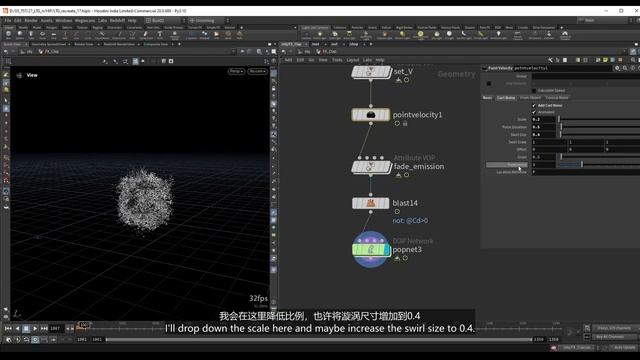Select the Box shelf tool
640x360 pixels.
coord(9,35)
